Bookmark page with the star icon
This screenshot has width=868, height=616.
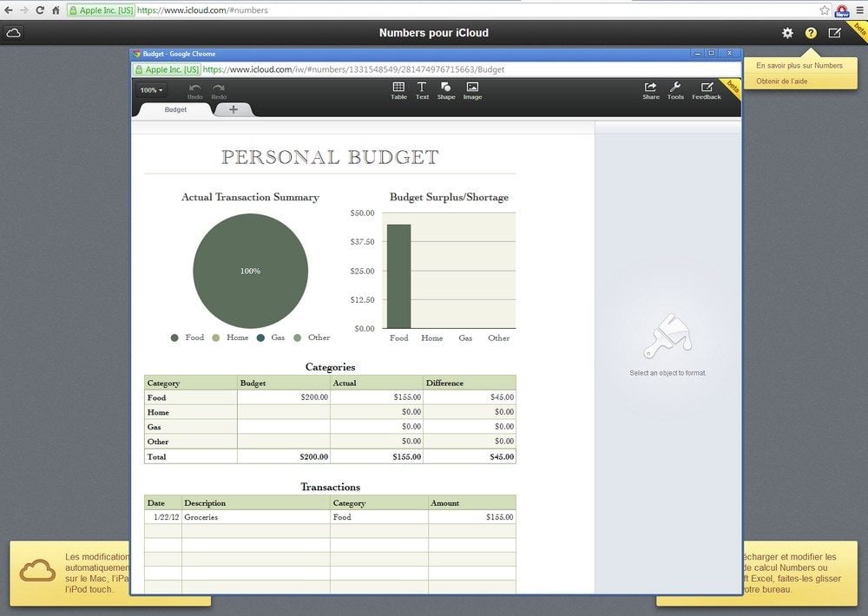point(825,10)
